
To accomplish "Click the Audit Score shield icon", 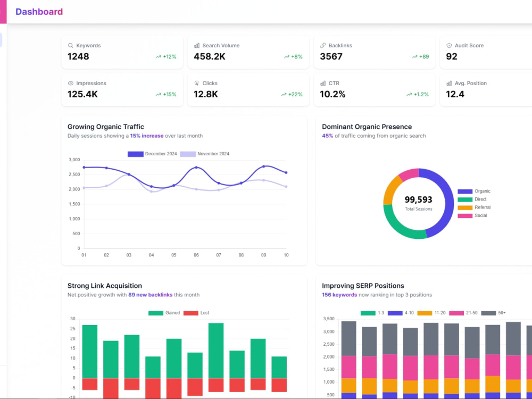I will coord(449,45).
